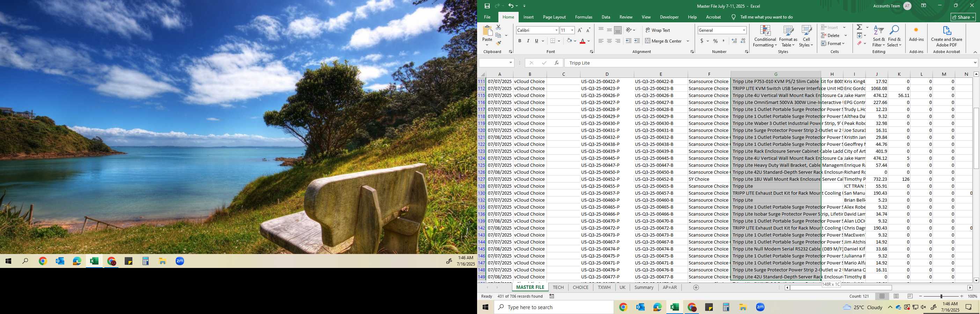The width and height of the screenshot is (980, 314).
Task: Click the zoom in plus button
Action: pos(962,296)
